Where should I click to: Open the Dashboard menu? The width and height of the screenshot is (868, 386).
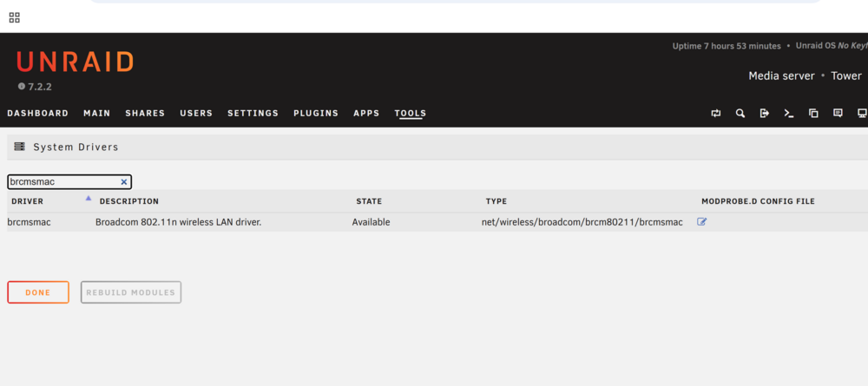(37, 114)
